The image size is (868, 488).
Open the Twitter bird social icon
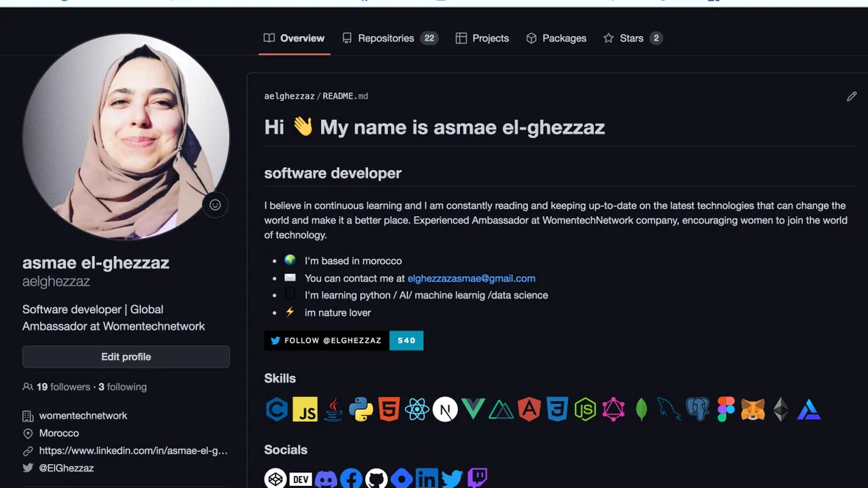coord(452,479)
